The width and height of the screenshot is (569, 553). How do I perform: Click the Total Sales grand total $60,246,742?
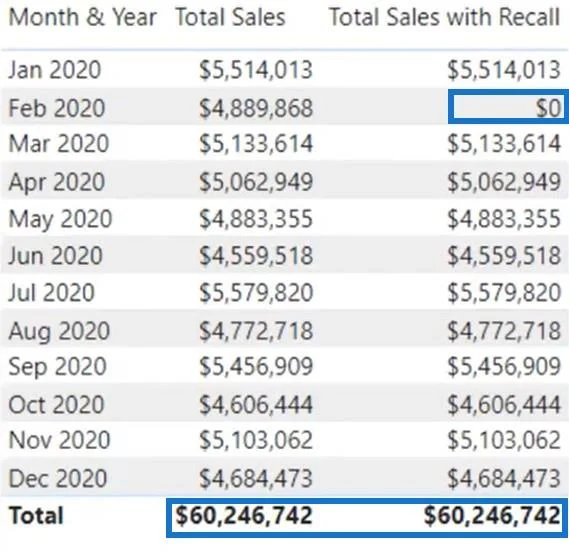click(244, 516)
